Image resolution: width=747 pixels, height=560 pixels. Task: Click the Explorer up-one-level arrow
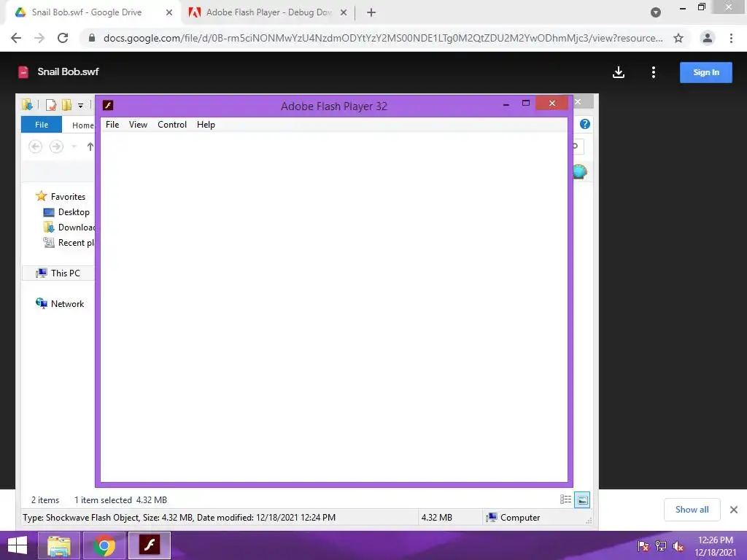click(90, 147)
